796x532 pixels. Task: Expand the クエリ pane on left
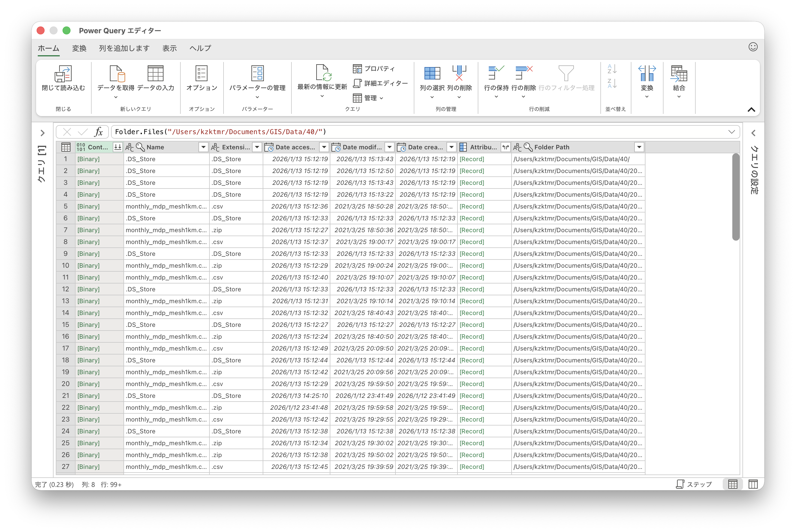42,133
